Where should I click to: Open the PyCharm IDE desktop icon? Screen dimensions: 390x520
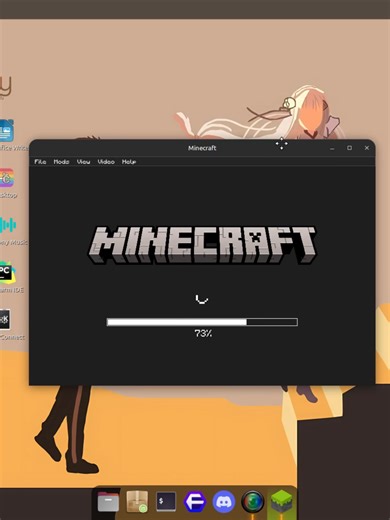tap(7, 273)
